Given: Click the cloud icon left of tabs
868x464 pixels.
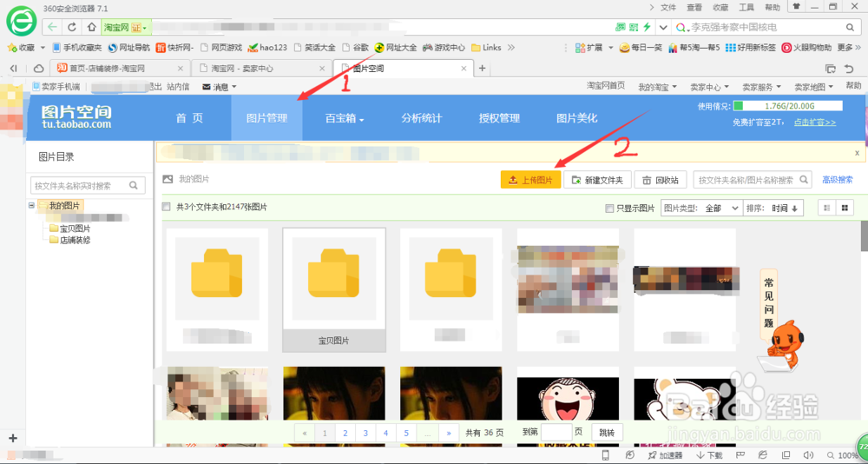Looking at the screenshot, I should (x=39, y=69).
